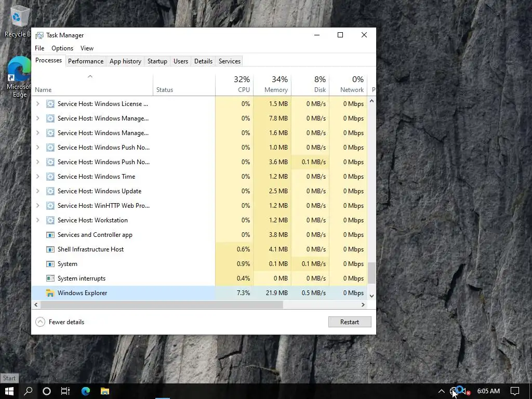Click the Windows Explorer process icon
The width and height of the screenshot is (532, 399).
tap(50, 293)
